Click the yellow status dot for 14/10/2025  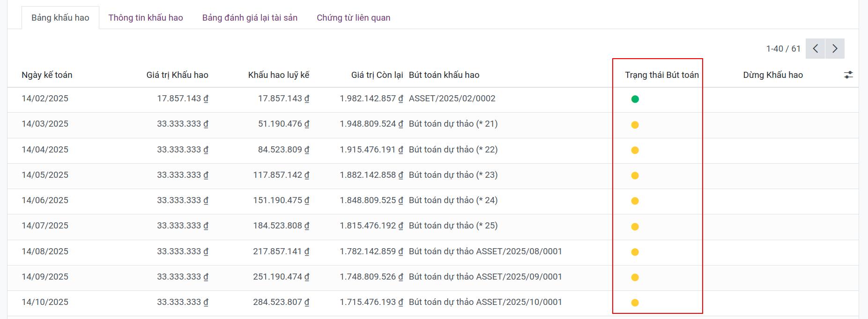tap(635, 303)
